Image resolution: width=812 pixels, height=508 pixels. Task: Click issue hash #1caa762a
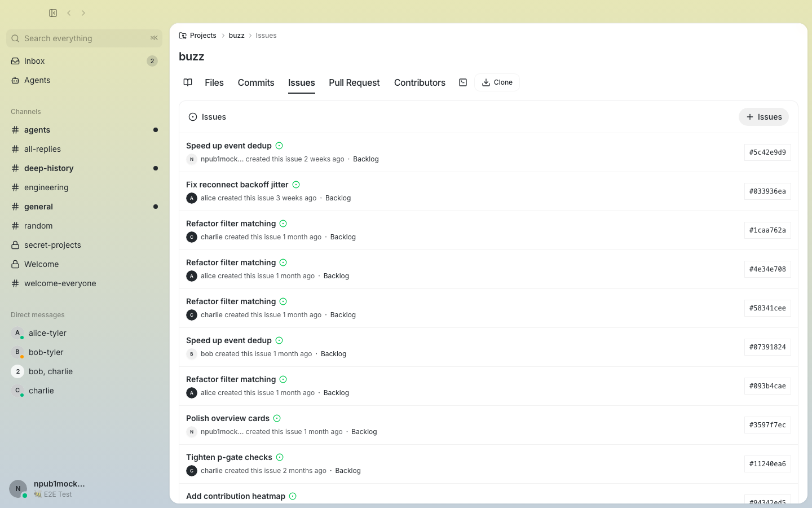pyautogui.click(x=767, y=230)
